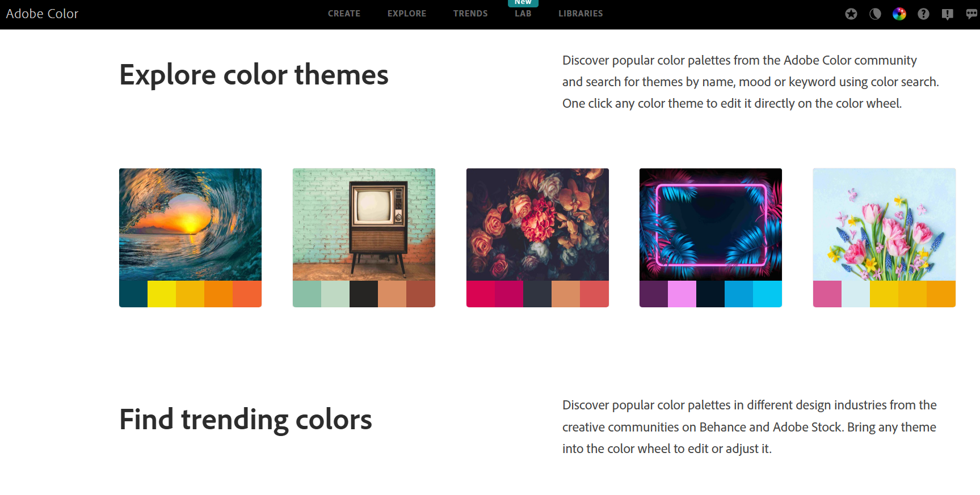Viewport: 980px width, 495px height.
Task: Pick dark slate swatch under roses image
Action: pyautogui.click(x=537, y=294)
